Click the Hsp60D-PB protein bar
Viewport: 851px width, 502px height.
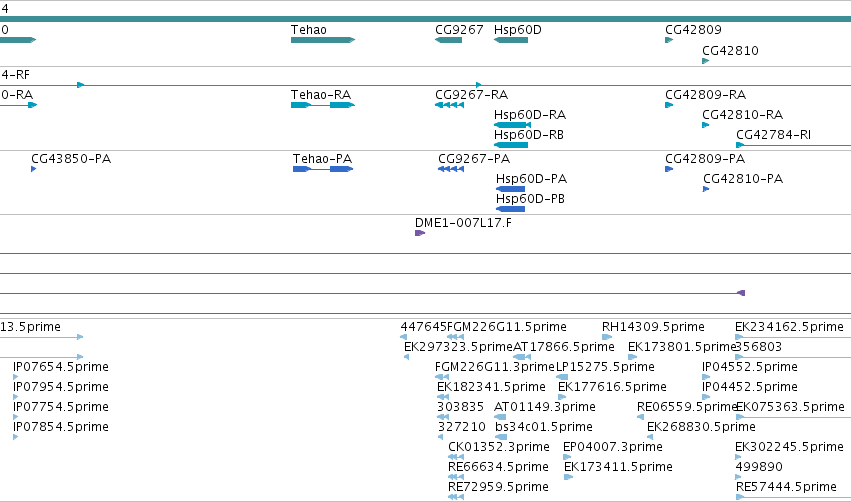tap(510, 209)
